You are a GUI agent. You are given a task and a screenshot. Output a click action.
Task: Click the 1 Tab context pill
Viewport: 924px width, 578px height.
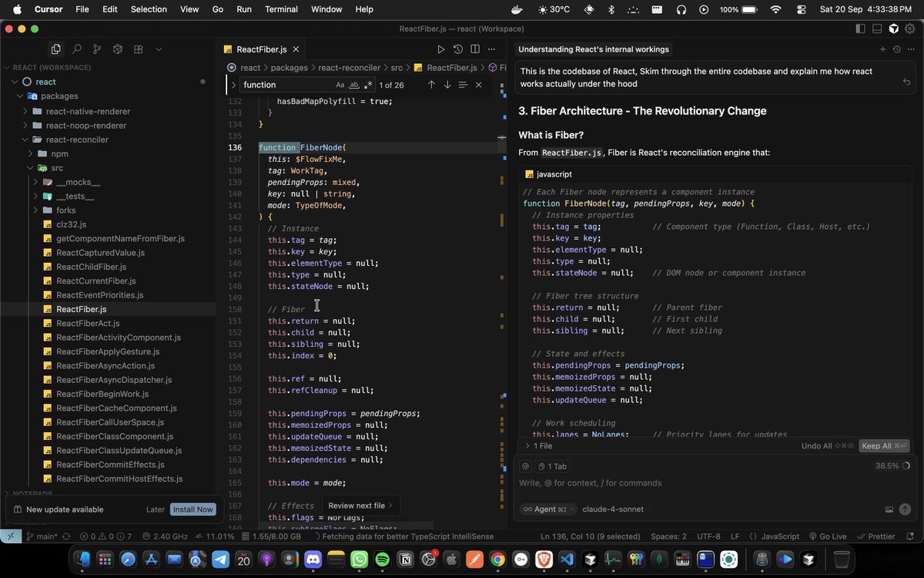[552, 466]
